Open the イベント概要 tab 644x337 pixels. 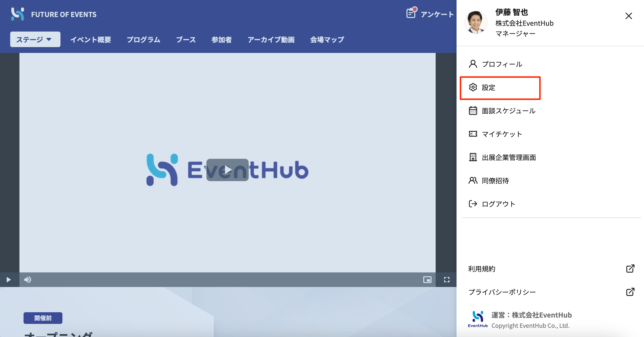coord(91,40)
